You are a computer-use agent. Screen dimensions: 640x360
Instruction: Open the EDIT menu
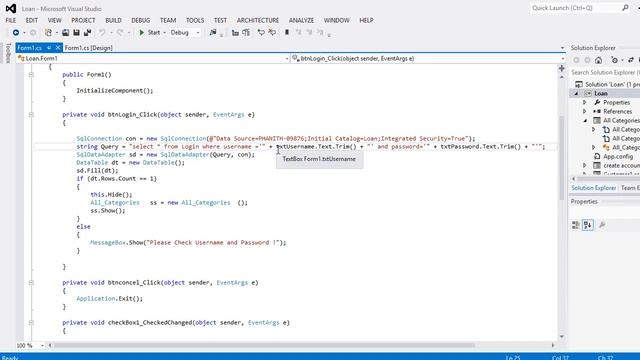31,20
